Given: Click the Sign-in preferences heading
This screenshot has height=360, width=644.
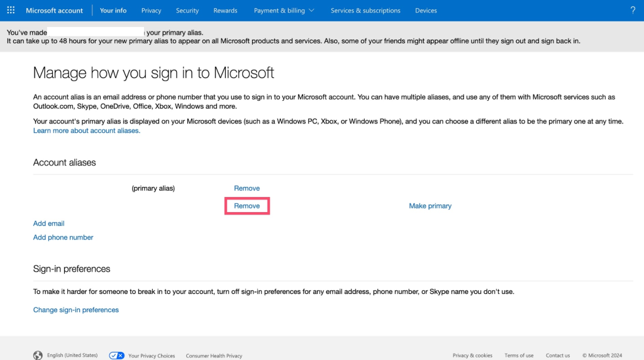Looking at the screenshot, I should tap(72, 269).
